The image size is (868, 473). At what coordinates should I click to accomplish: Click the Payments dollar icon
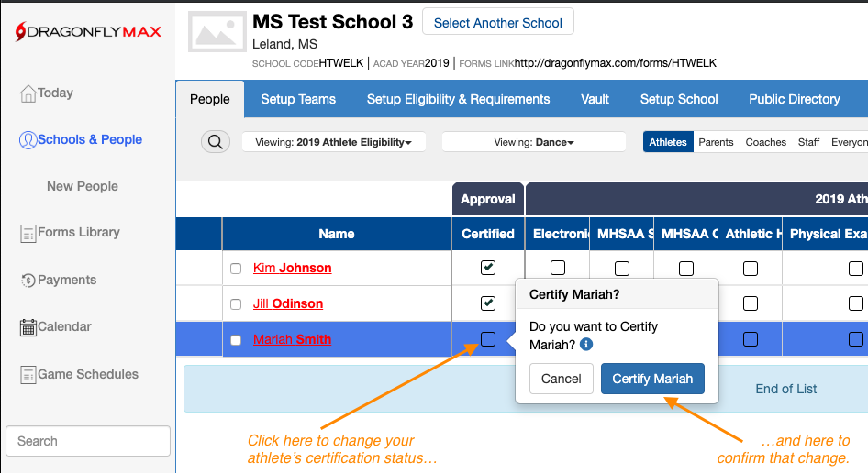[x=28, y=280]
